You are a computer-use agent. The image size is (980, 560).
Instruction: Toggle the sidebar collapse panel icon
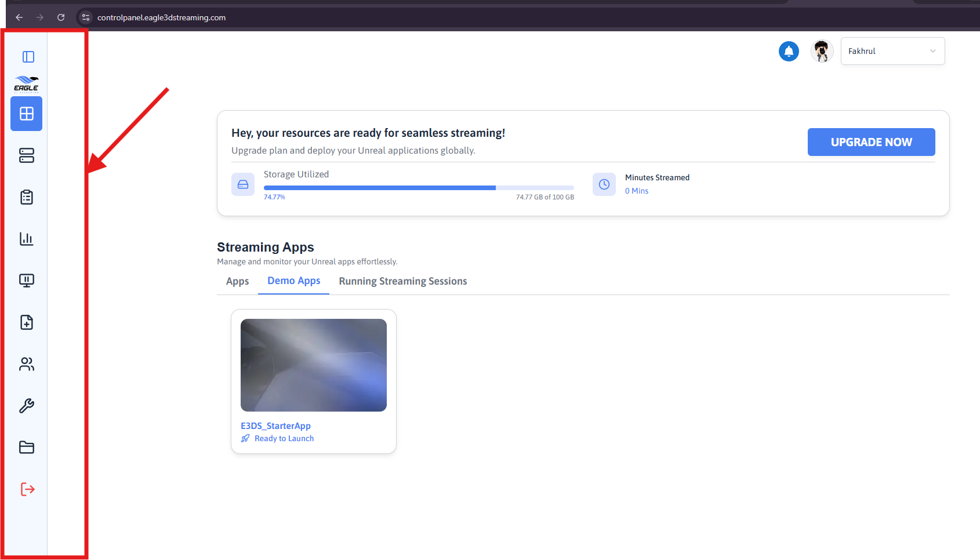[28, 57]
